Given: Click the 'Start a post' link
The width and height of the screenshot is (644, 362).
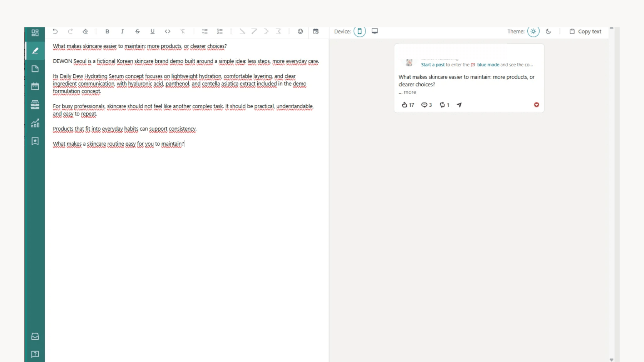Looking at the screenshot, I should [x=433, y=65].
